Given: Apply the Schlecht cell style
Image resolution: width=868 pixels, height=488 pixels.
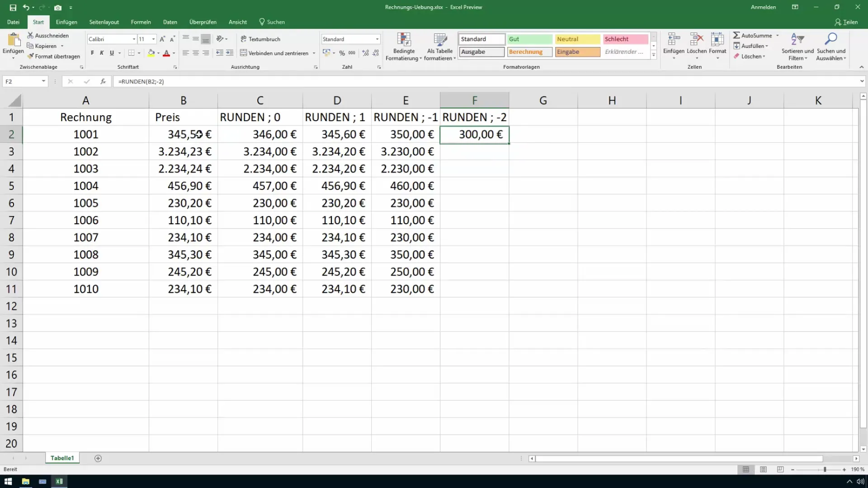Looking at the screenshot, I should (625, 39).
